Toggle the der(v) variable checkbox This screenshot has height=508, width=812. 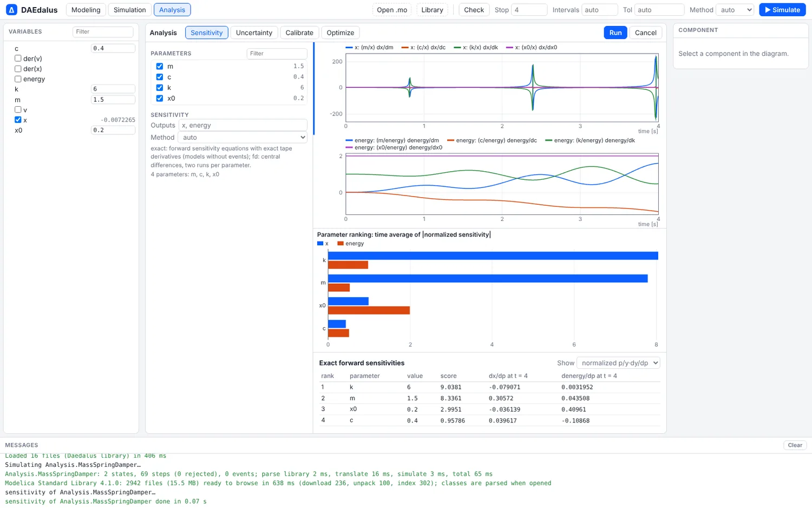click(18, 58)
